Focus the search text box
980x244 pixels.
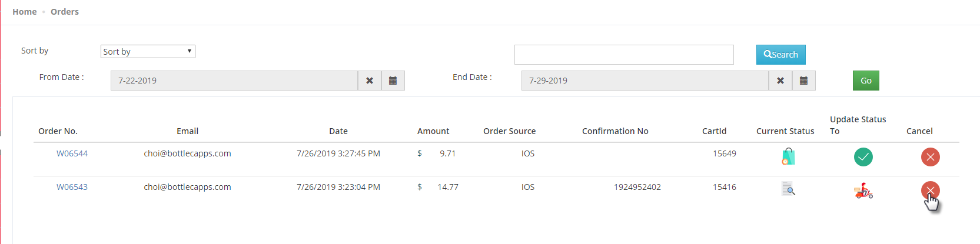pos(624,55)
